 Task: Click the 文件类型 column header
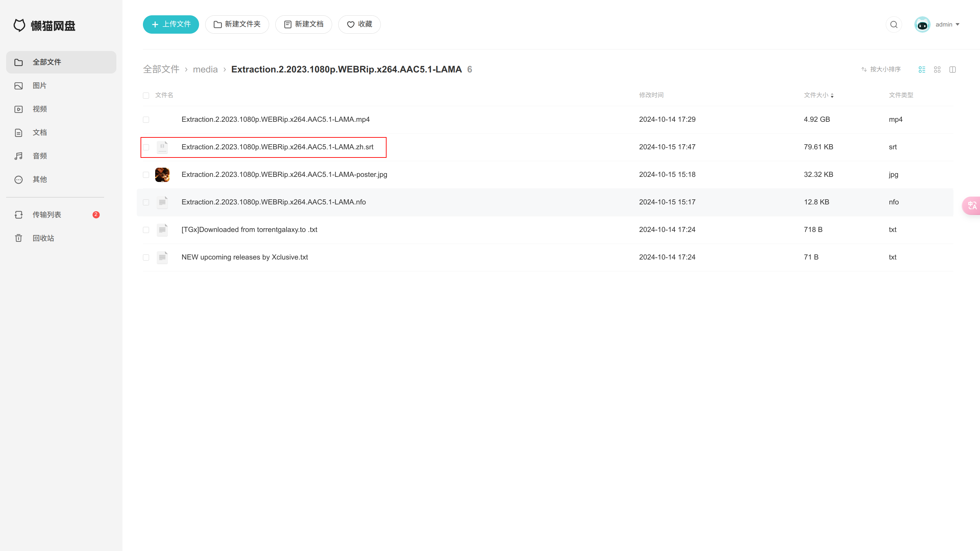pos(901,96)
